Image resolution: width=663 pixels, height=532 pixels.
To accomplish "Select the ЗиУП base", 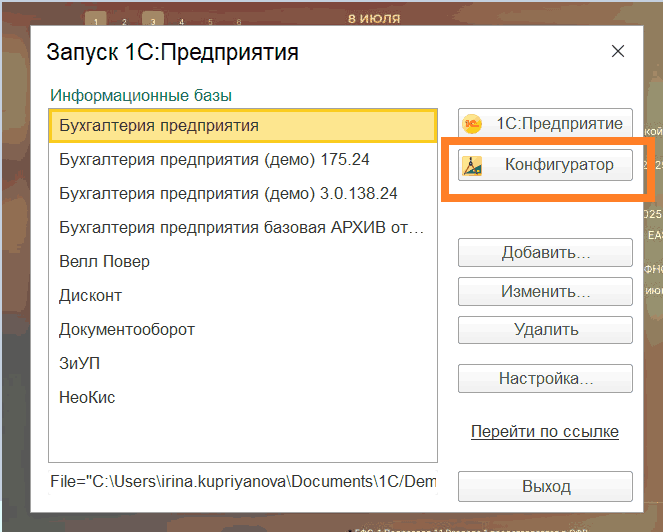I will pos(243,363).
